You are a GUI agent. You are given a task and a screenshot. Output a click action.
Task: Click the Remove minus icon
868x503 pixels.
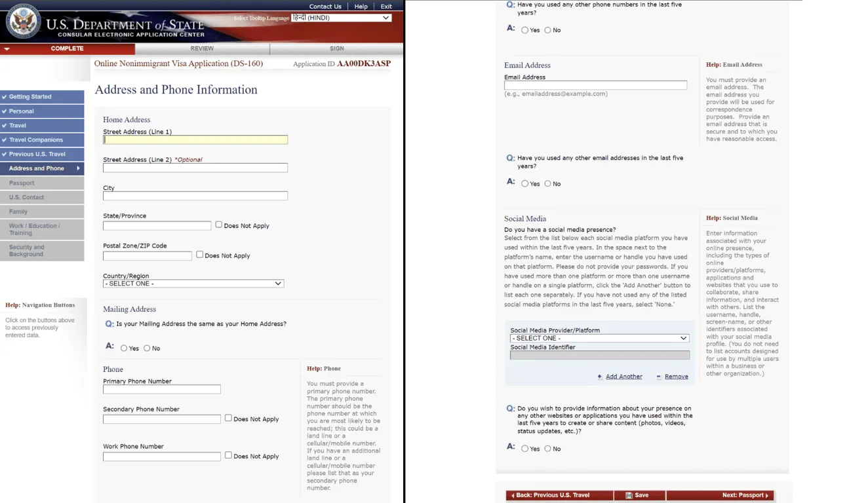coord(658,377)
